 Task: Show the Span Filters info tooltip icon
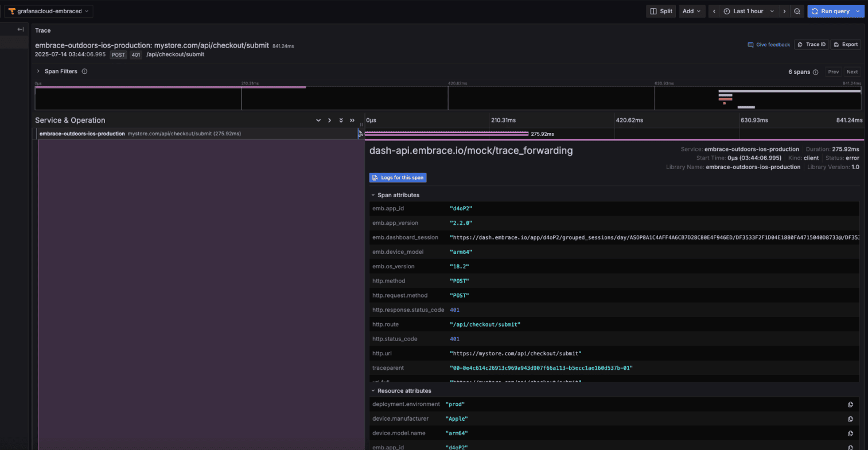tap(84, 72)
